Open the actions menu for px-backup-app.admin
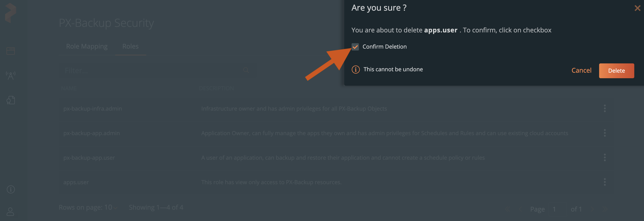 click(x=604, y=133)
